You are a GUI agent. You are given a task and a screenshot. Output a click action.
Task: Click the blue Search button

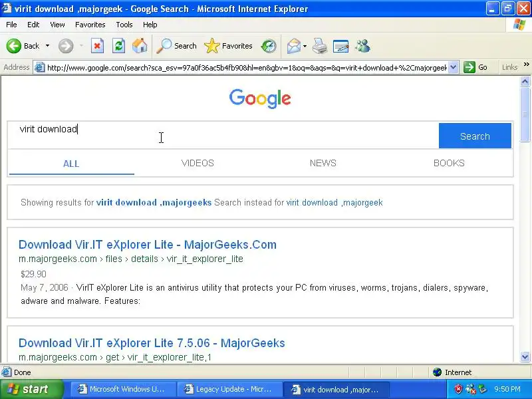[475, 136]
